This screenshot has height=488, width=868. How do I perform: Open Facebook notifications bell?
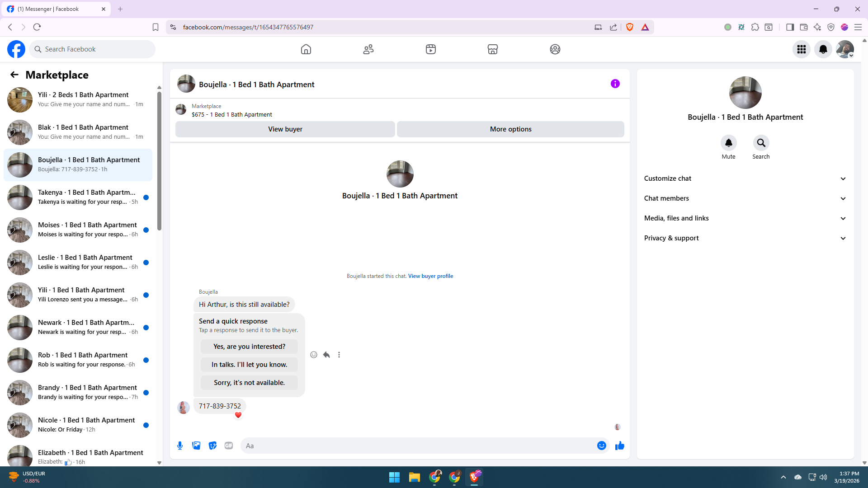coord(823,49)
